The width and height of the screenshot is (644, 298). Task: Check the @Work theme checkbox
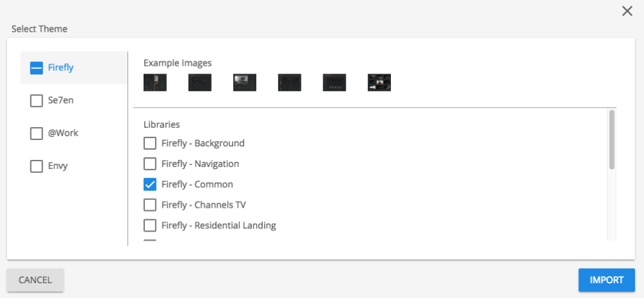37,134
